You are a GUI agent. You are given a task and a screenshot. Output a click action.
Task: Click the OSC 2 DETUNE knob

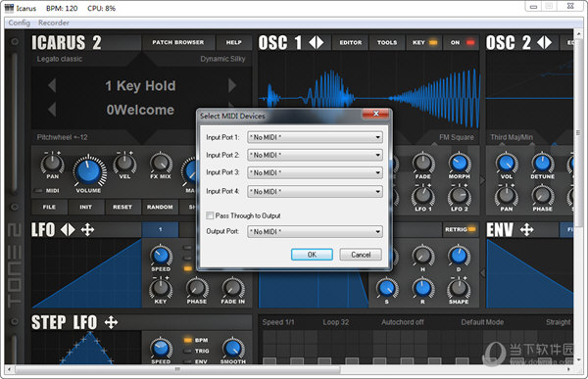542,164
